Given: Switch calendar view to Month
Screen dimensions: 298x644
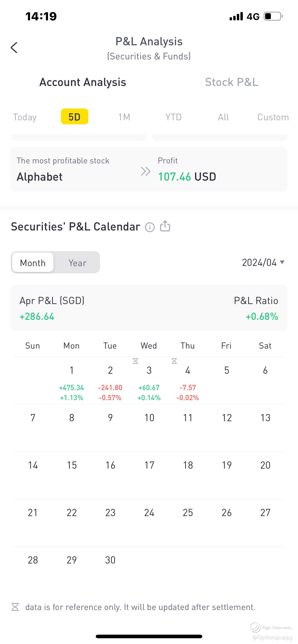Looking at the screenshot, I should (33, 263).
